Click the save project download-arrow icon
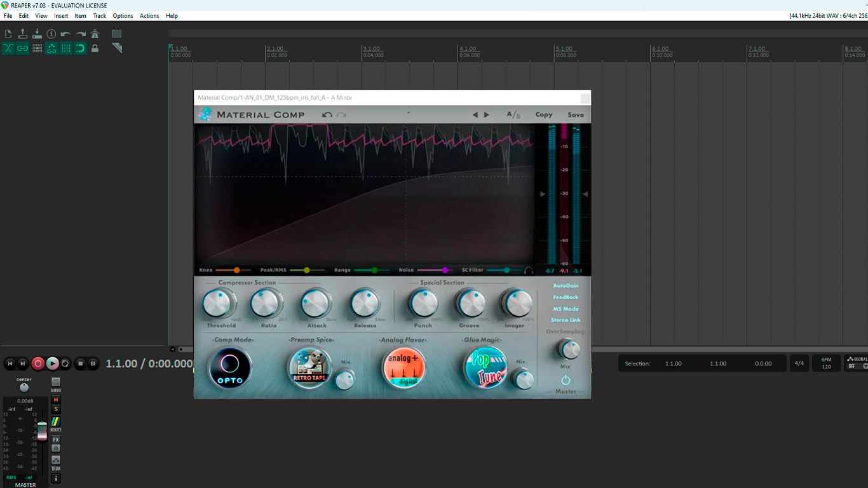Screen dimensions: 868x488 (x=37, y=34)
